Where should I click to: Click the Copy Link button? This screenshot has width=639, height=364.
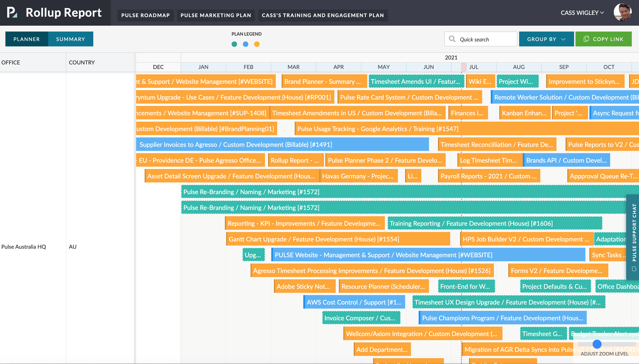click(603, 39)
